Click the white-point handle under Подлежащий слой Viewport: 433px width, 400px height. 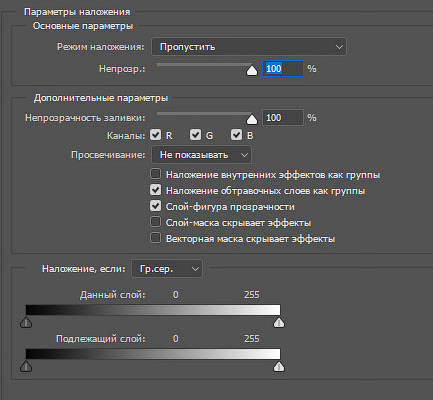[279, 367]
